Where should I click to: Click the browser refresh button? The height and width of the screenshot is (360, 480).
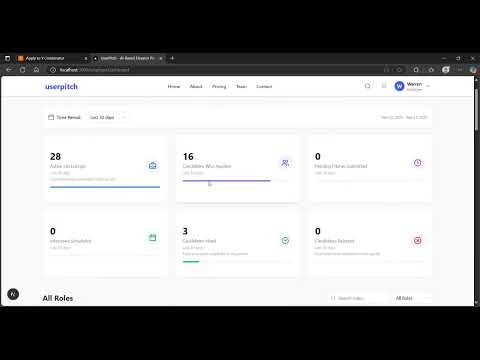tap(23, 70)
